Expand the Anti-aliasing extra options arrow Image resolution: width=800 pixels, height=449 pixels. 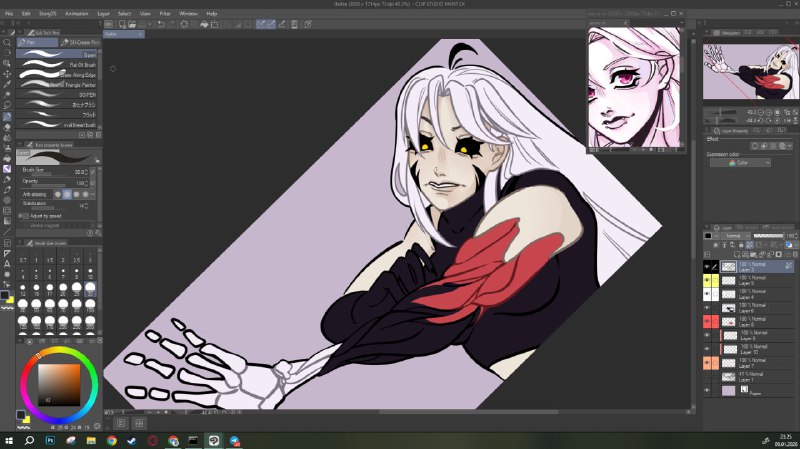pos(92,194)
